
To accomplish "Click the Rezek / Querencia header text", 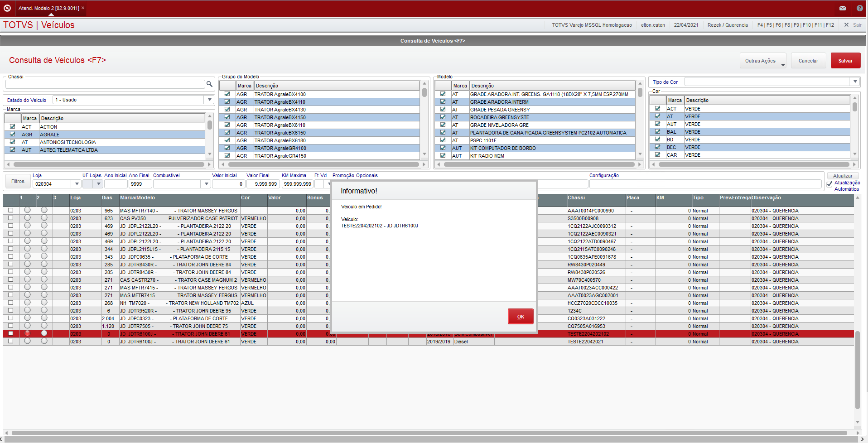I will click(728, 25).
